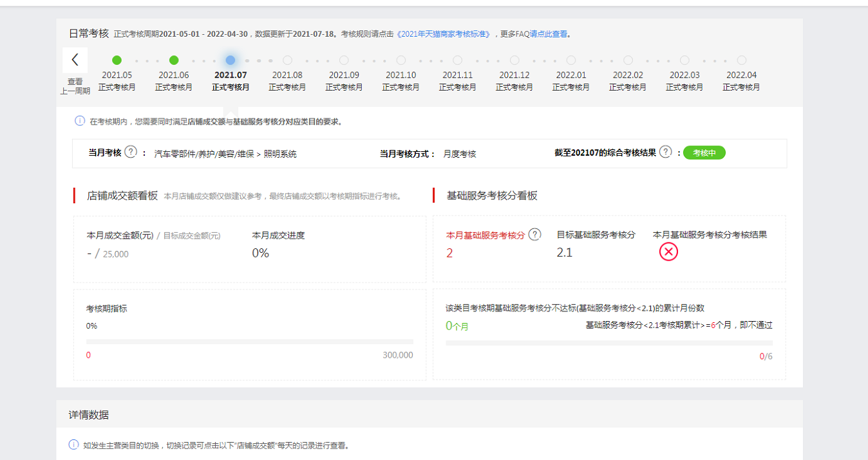This screenshot has height=460, width=868.
Task: Click the 基础服务考核分看板 heading
Action: (492, 196)
